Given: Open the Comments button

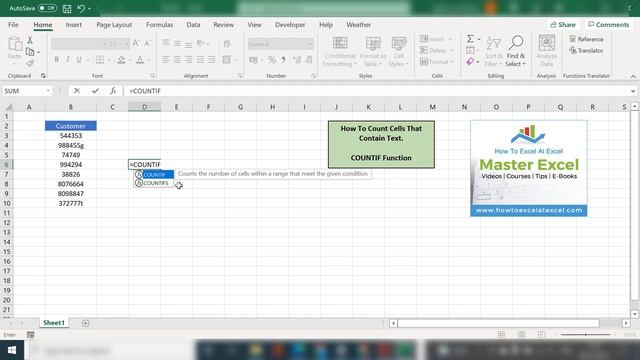Looking at the screenshot, I should tap(609, 25).
